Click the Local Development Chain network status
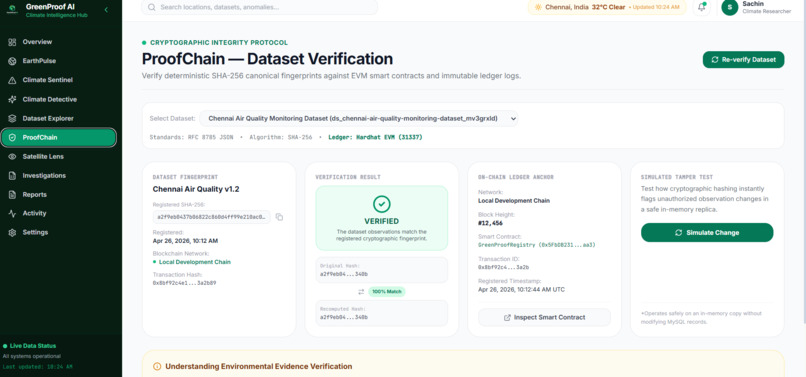The width and height of the screenshot is (806, 377). [x=192, y=262]
